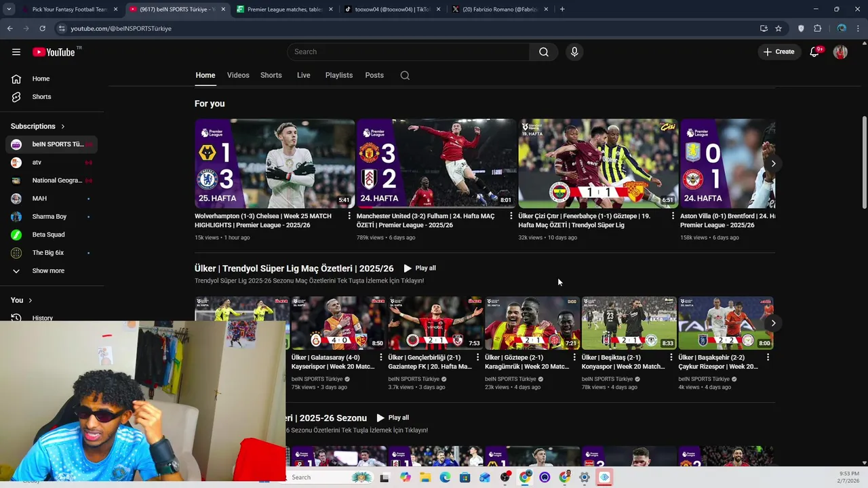Image resolution: width=868 pixels, height=488 pixels.
Task: Open more options for Gençlerbirliği Gaziantep video
Action: [x=477, y=357]
